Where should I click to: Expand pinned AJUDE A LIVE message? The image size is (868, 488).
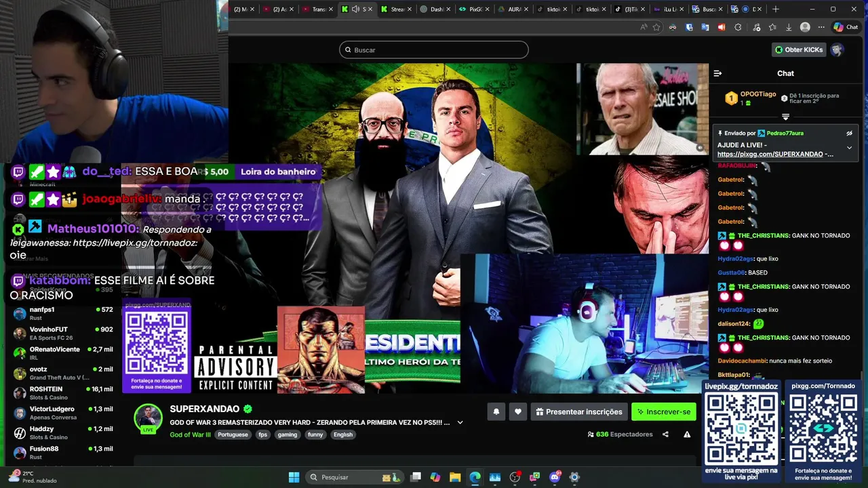pyautogui.click(x=849, y=148)
